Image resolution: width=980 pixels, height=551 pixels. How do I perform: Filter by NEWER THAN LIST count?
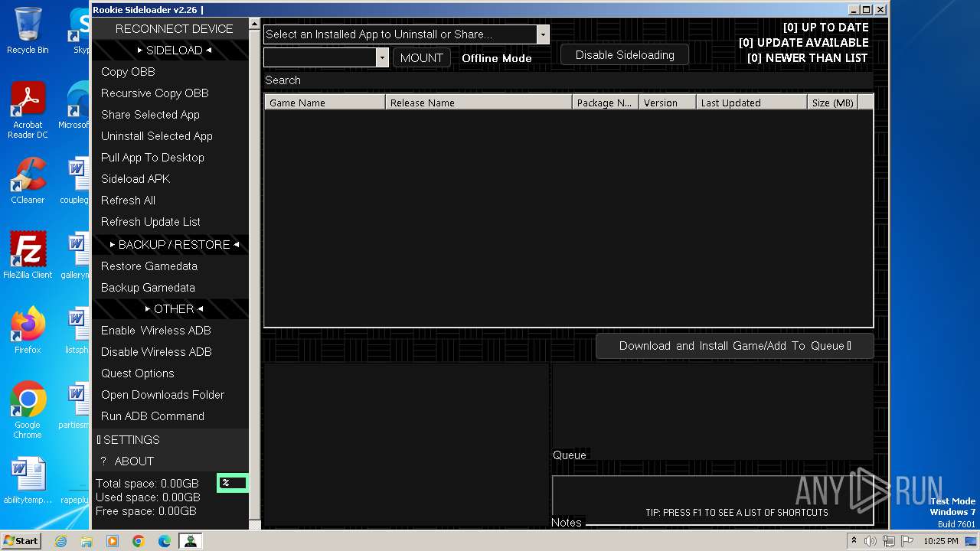[x=807, y=58]
